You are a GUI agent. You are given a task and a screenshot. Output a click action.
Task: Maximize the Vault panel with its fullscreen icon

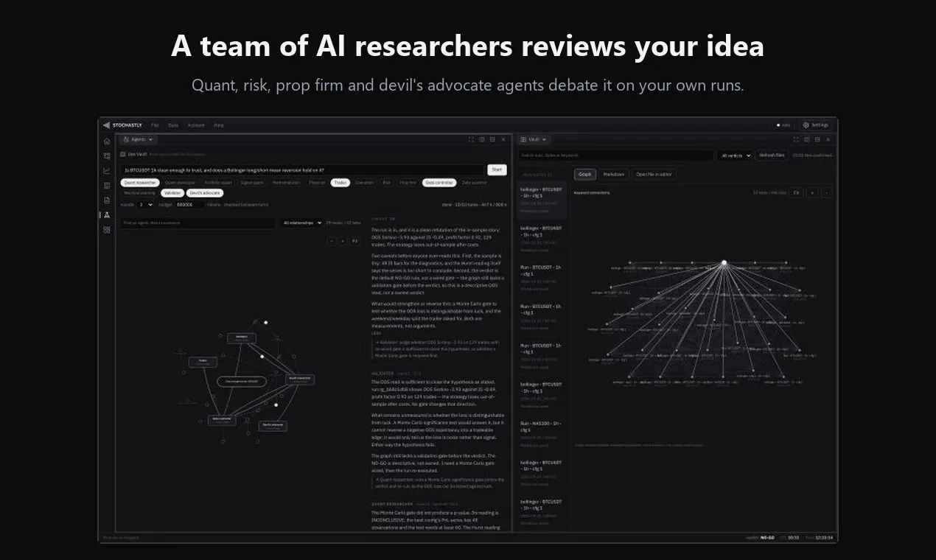796,139
